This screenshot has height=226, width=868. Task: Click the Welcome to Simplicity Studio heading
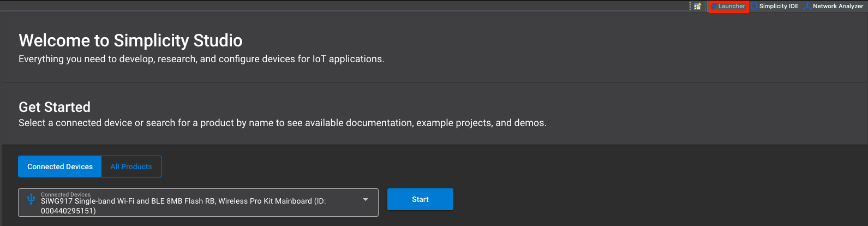point(130,40)
